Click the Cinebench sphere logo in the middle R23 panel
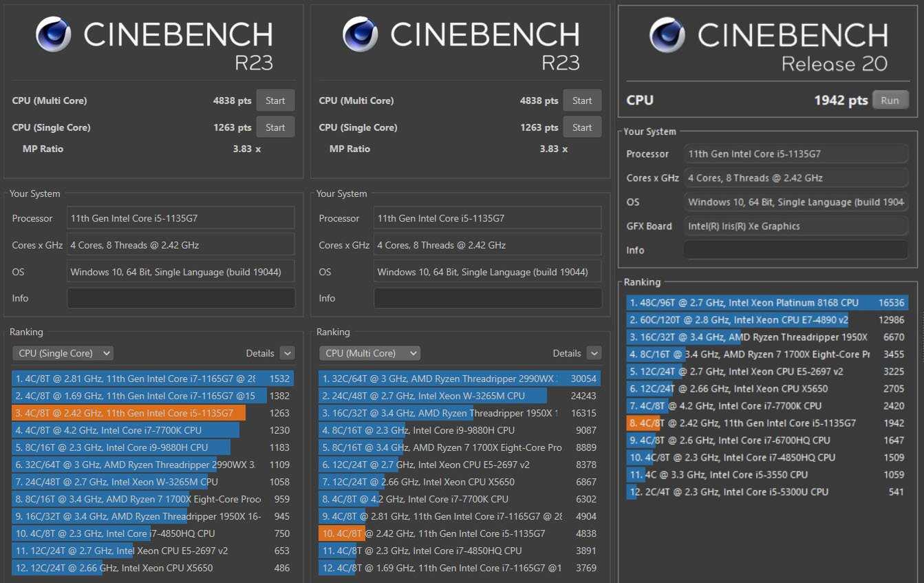 pos(360,34)
